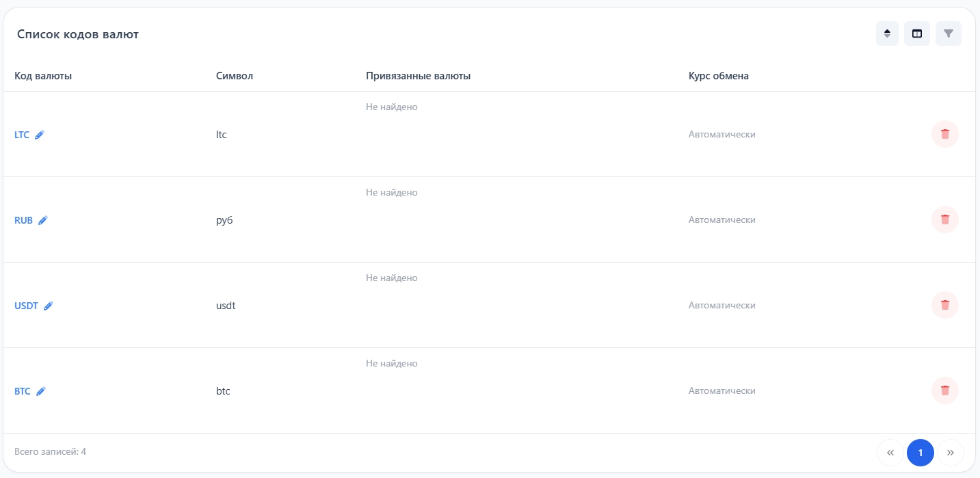This screenshot has width=980, height=478.
Task: Go to next page with double-right arrow
Action: (x=950, y=453)
